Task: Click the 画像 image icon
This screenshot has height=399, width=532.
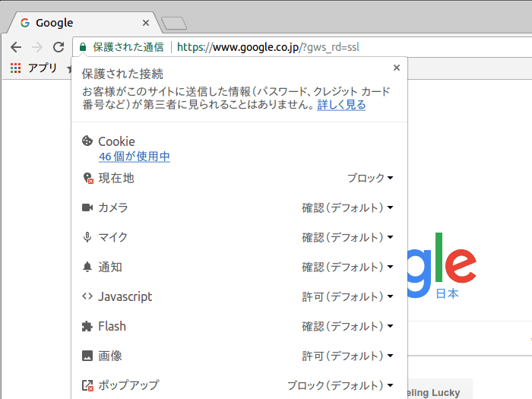Action: [x=87, y=356]
